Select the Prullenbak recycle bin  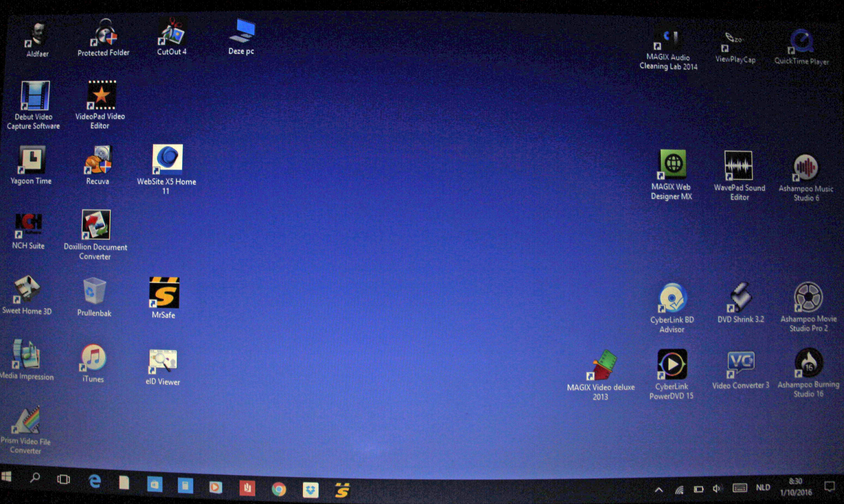(x=94, y=291)
